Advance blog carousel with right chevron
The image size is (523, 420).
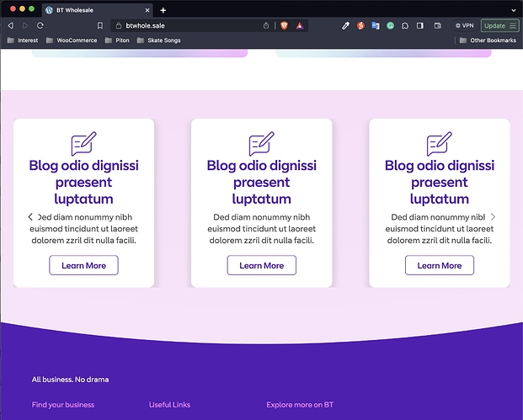tap(494, 217)
